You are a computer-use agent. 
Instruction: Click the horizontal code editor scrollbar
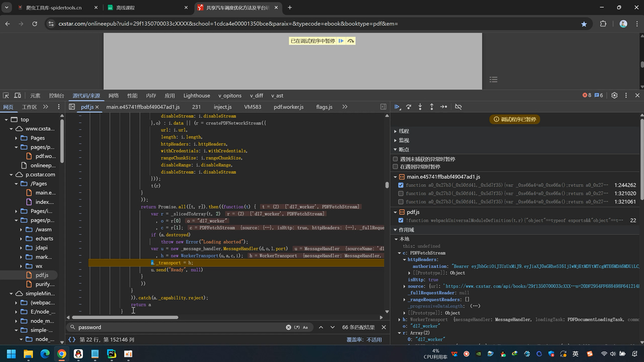[125, 318]
